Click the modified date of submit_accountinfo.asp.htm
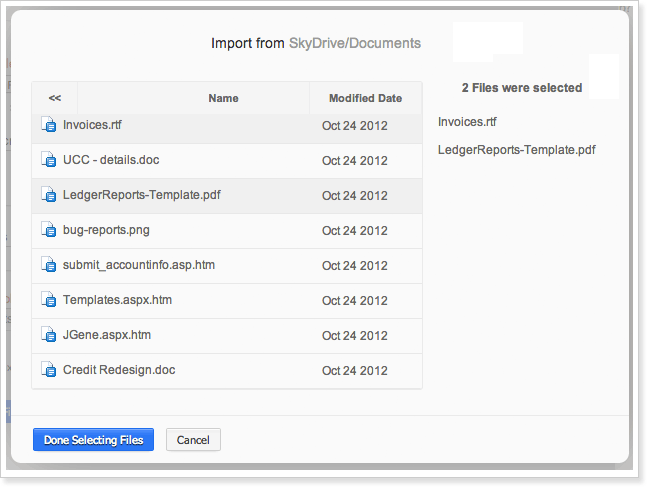The image size is (650, 488). 355,265
